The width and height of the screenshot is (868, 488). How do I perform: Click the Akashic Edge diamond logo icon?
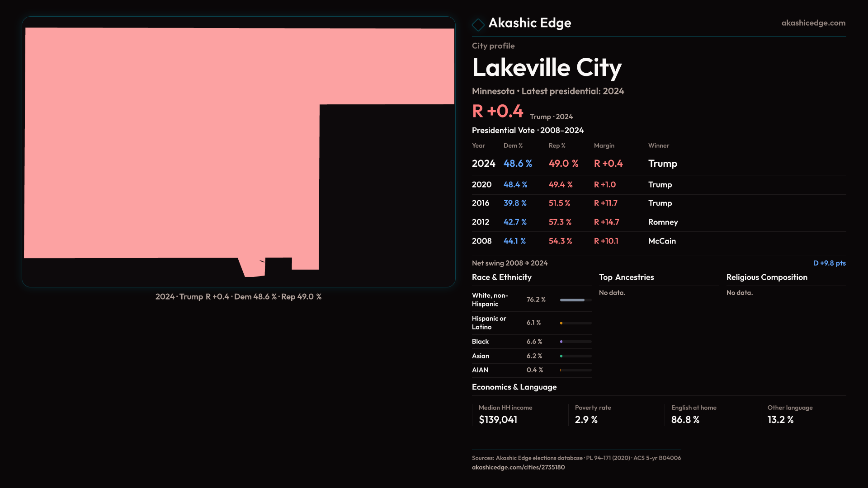[x=478, y=24]
